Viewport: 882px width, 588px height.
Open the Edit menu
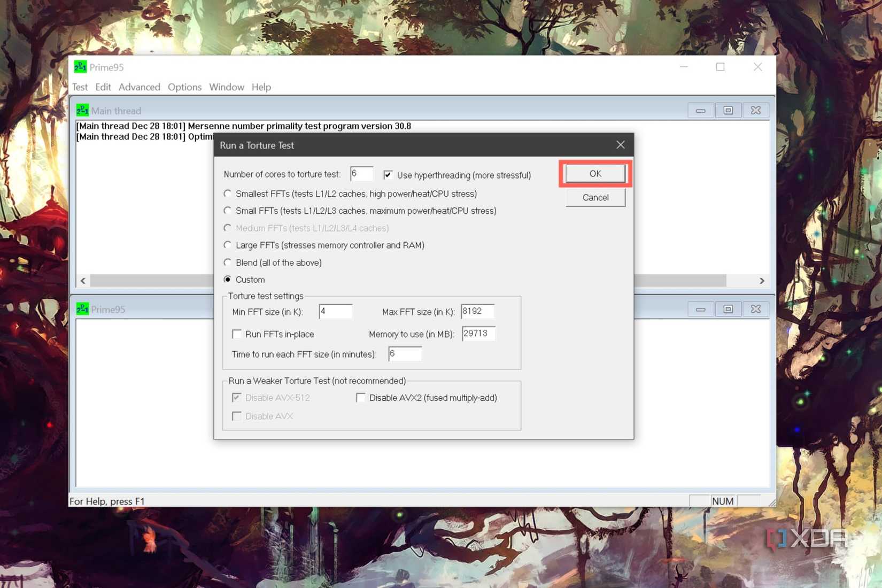103,87
